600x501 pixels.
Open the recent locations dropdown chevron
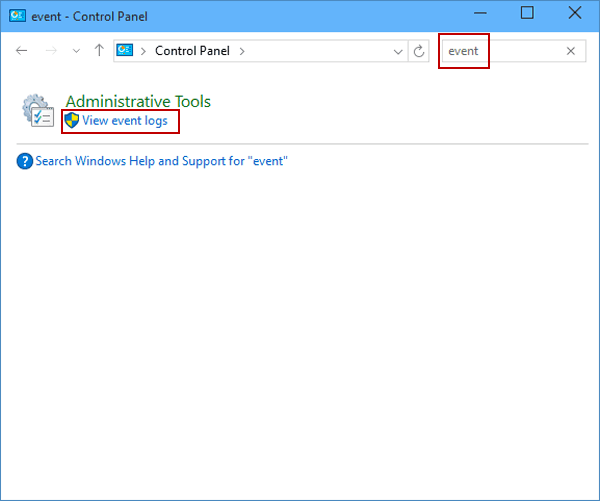[76, 51]
